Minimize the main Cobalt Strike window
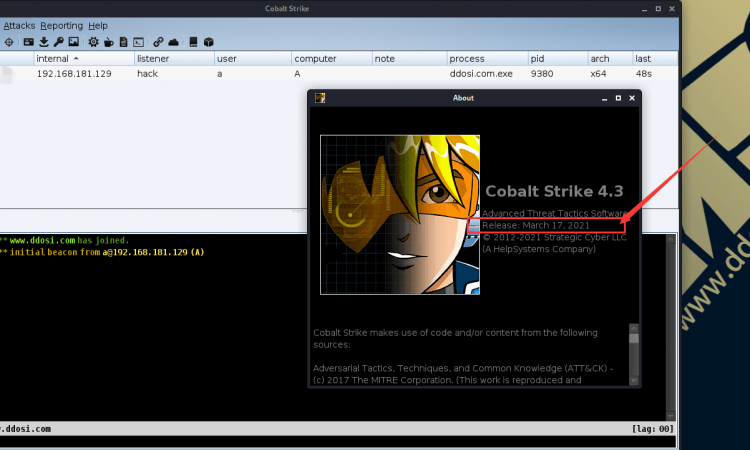 tap(644, 9)
